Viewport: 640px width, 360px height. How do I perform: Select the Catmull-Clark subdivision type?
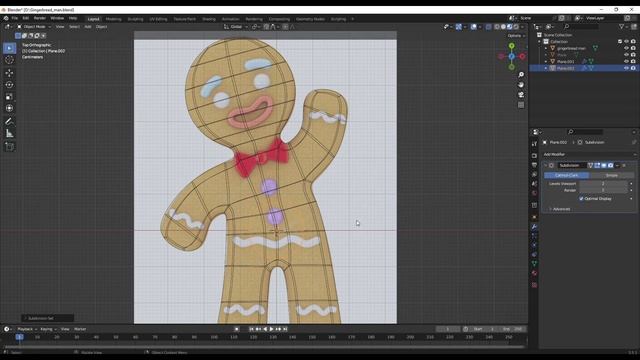567,175
